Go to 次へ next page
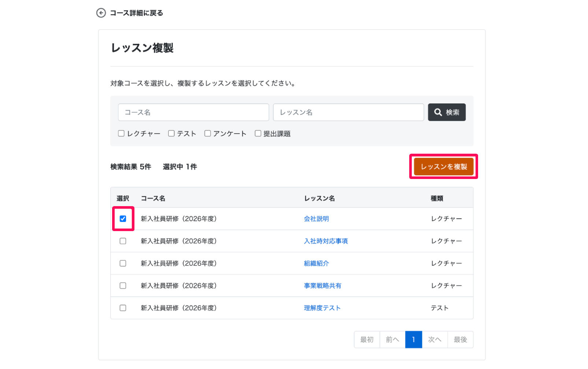The image size is (588, 369). click(x=435, y=340)
